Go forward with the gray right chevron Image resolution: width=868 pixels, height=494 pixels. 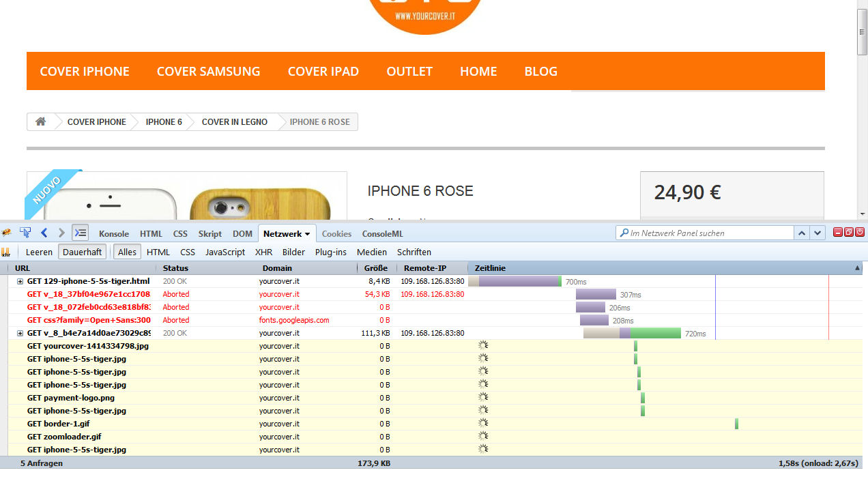[x=61, y=233]
